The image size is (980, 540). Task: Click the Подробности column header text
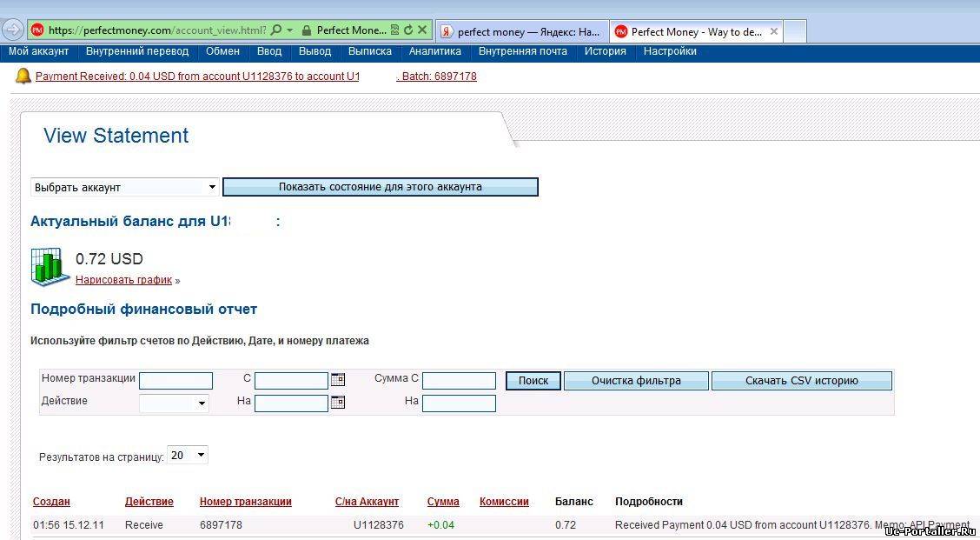point(649,502)
